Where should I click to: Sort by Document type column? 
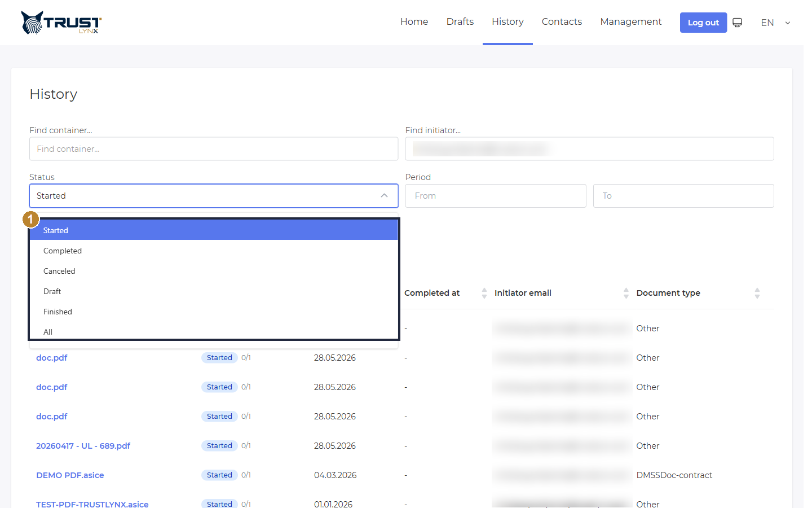click(x=757, y=293)
